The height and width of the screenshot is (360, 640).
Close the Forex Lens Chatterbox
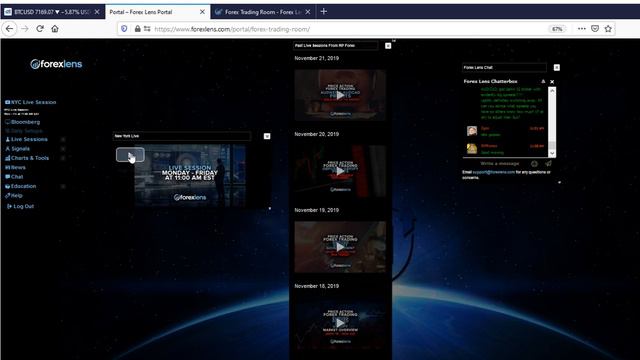[x=552, y=82]
